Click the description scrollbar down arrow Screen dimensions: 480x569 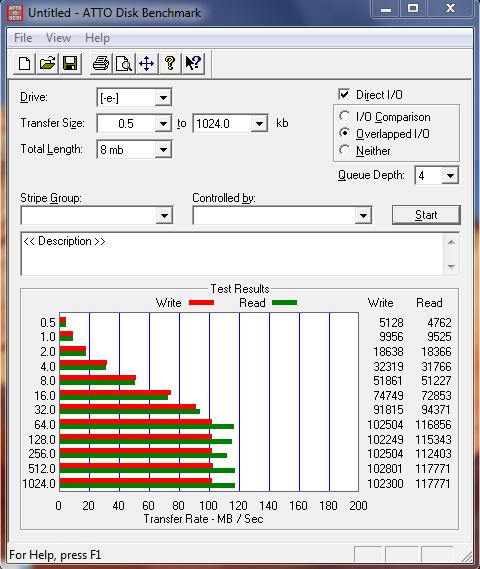(x=451, y=267)
